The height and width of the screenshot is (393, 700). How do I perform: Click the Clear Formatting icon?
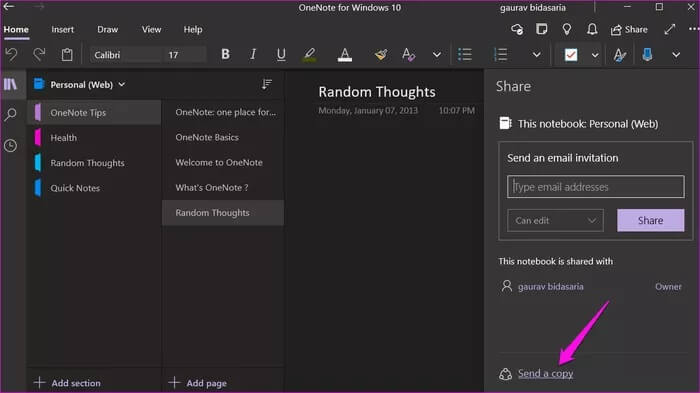[x=408, y=54]
